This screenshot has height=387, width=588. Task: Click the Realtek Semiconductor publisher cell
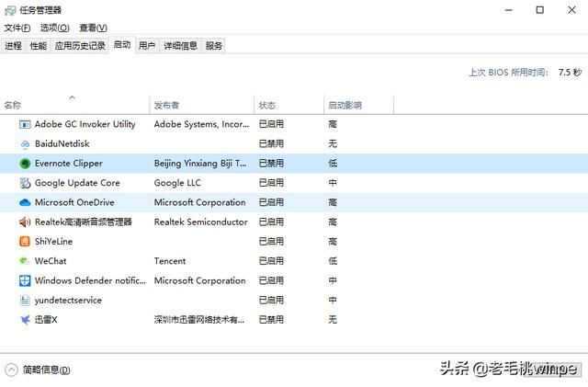200,222
